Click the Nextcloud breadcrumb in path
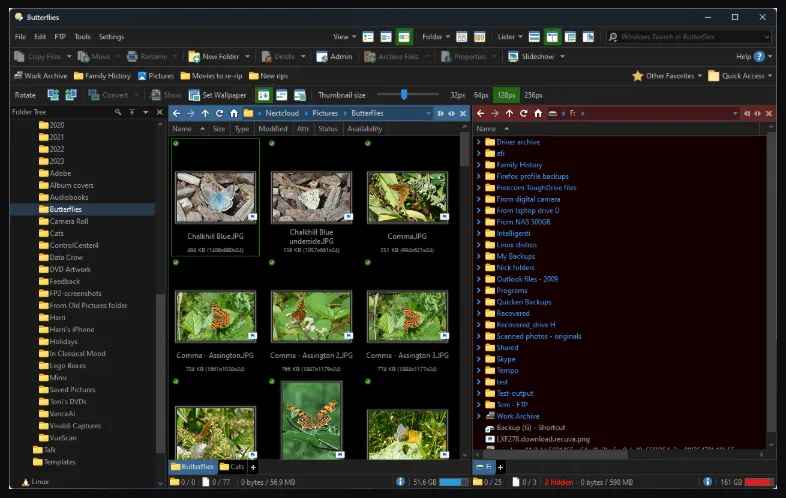786x498 pixels. (x=282, y=113)
